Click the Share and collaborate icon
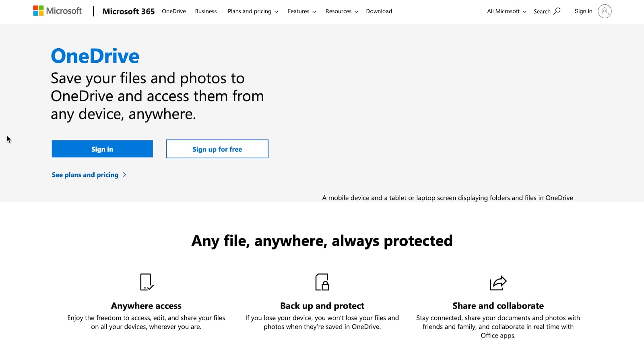 498,283
